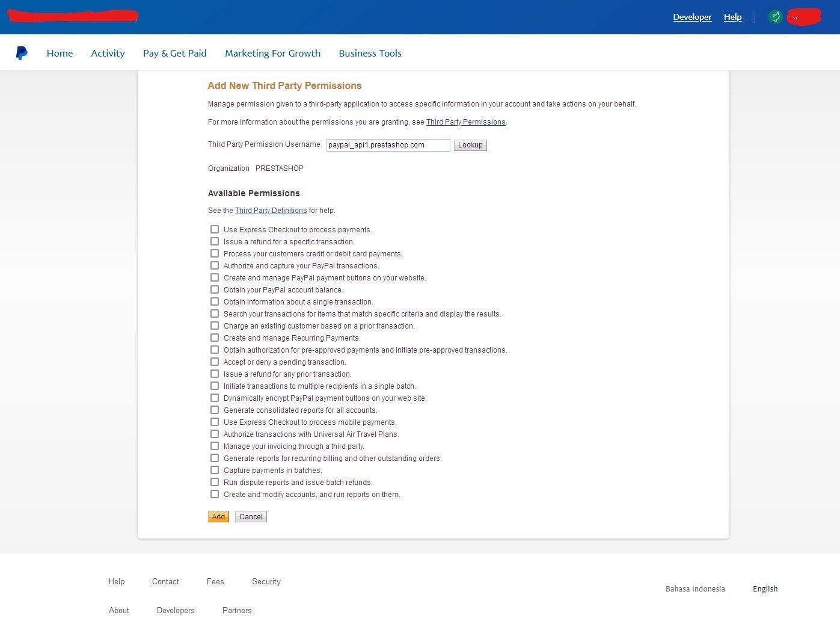Open the footer Developers link
The image size is (840, 630).
click(x=176, y=611)
